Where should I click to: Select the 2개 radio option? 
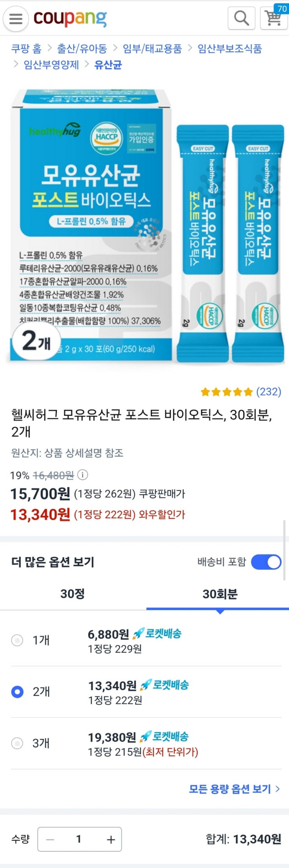17,691
